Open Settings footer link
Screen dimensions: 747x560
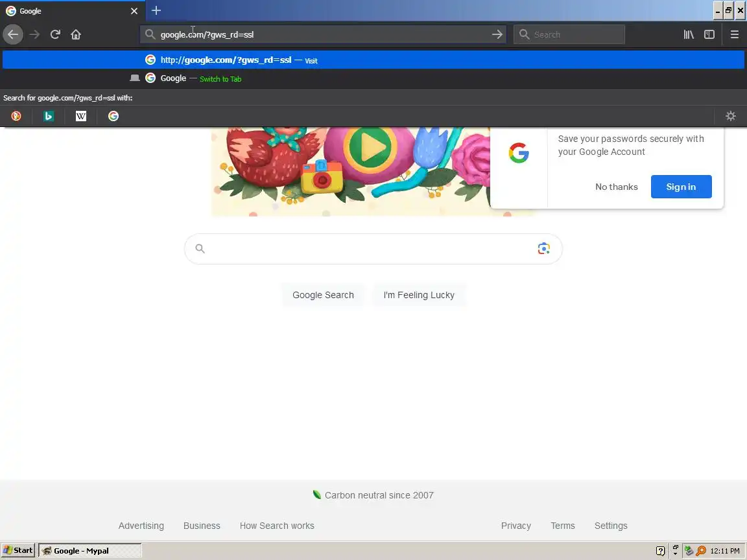coord(611,526)
